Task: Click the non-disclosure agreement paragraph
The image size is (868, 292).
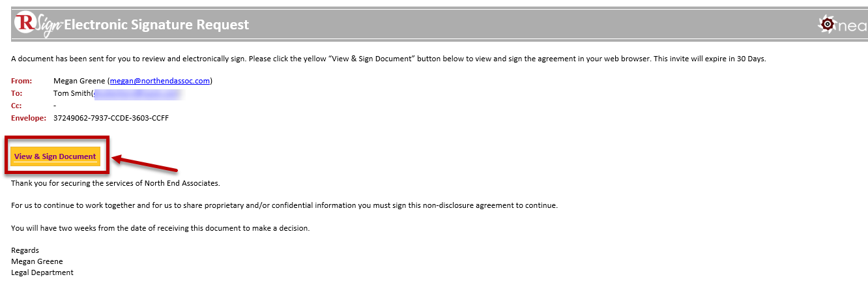Action: coord(284,205)
